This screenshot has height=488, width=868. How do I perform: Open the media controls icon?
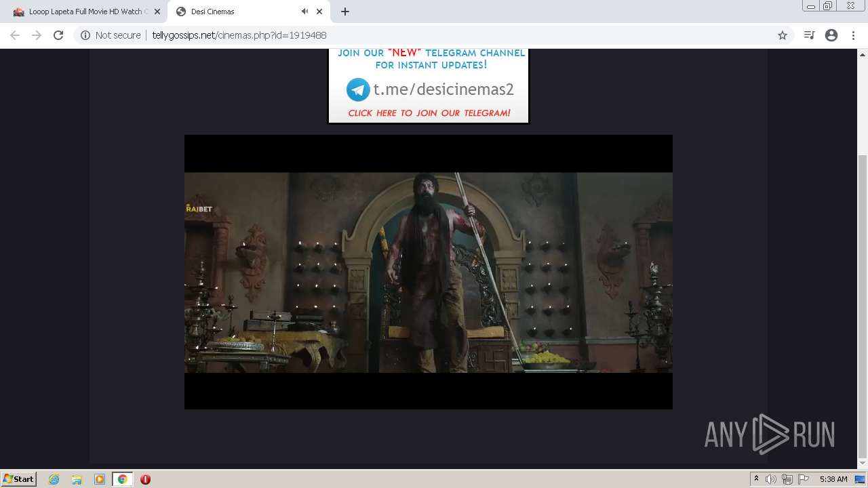(x=809, y=35)
